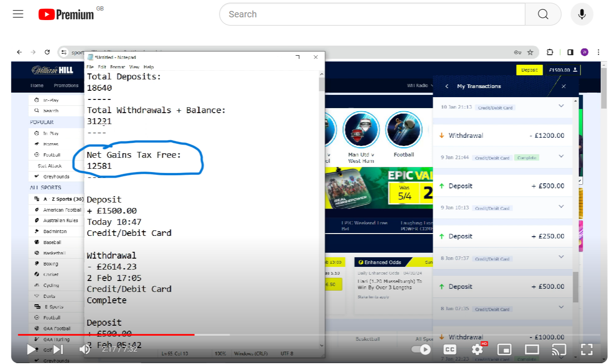
Task: Open Stat Attack in the sidebar
Action: 50,166
